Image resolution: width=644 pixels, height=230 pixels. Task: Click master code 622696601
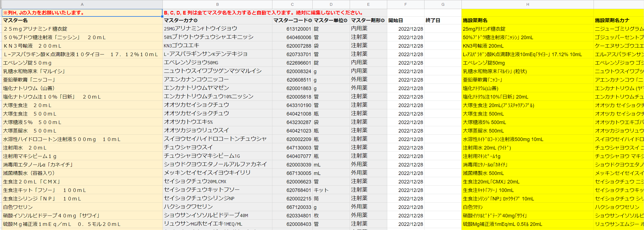(299, 63)
